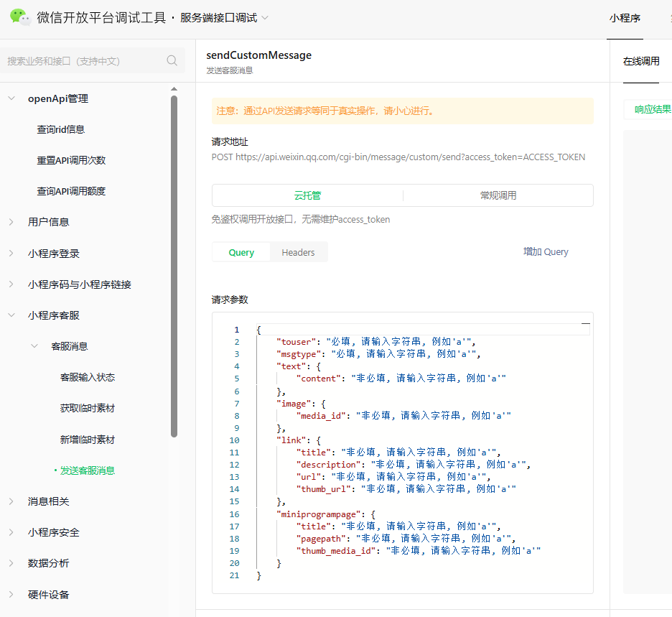This screenshot has width=672, height=617.
Task: Click the request URL text
Action: (398, 157)
